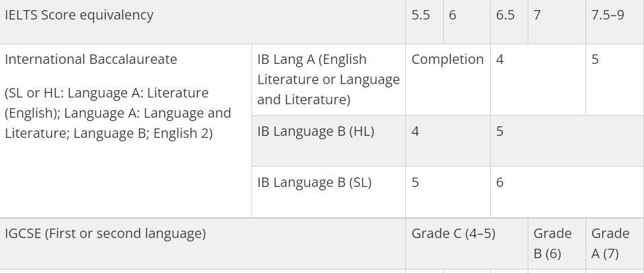Viewport: 644px width, 273px height.
Task: Click the SL or HL Language A description
Action: (x=118, y=113)
